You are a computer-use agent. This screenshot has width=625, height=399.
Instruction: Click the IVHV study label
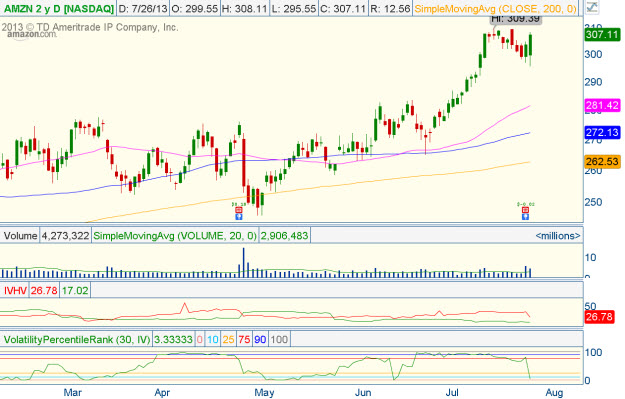click(15, 290)
